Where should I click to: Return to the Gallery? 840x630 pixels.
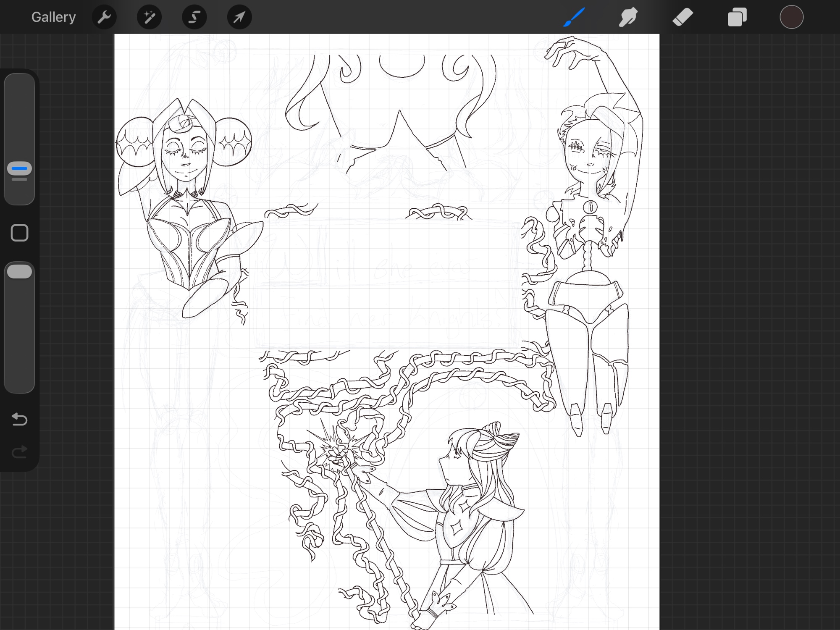point(53,17)
